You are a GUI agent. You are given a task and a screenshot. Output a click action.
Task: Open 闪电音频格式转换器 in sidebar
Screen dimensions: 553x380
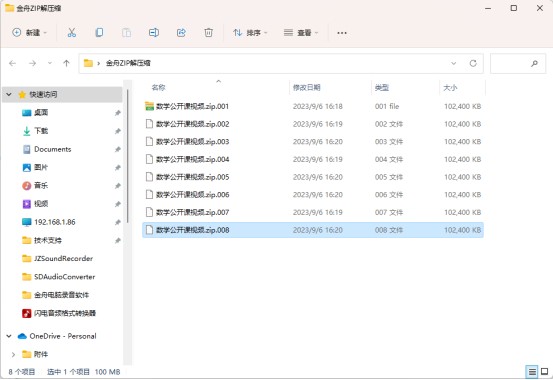[65, 313]
